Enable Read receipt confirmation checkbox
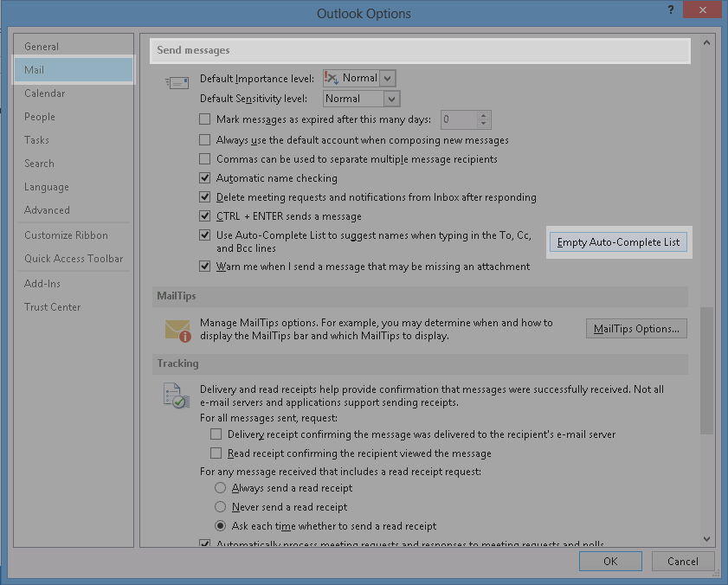The image size is (728, 585). point(216,453)
